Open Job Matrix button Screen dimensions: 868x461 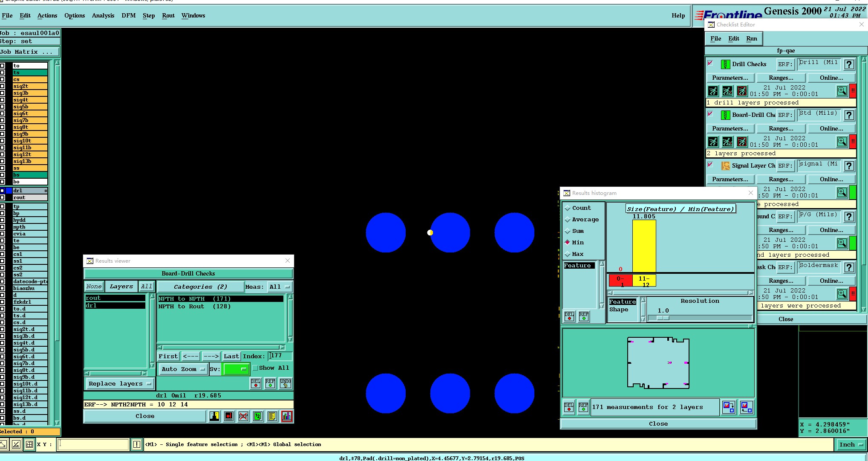click(30, 52)
